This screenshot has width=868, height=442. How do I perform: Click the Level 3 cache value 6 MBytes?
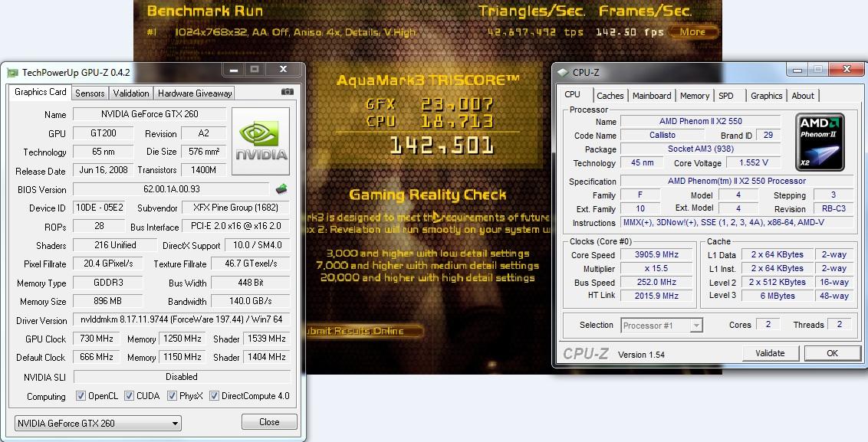778,296
